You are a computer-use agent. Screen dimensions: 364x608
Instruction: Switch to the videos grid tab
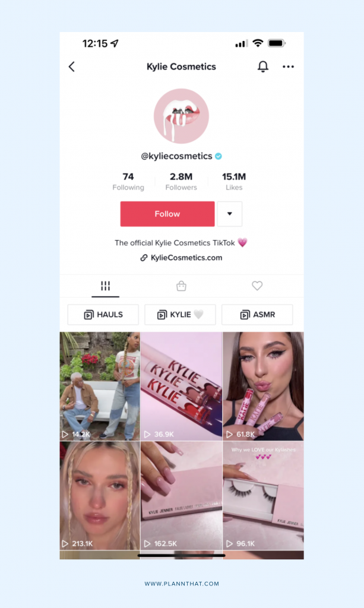click(106, 286)
